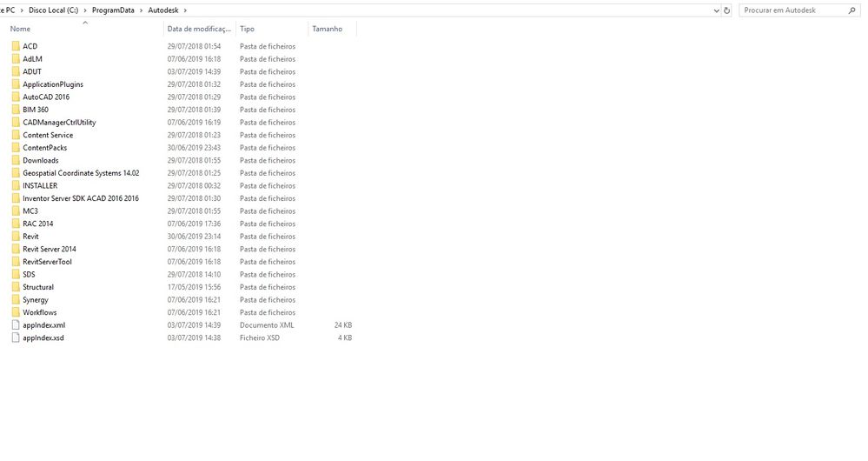
Task: Click the ACD folder icon
Action: pyautogui.click(x=16, y=46)
